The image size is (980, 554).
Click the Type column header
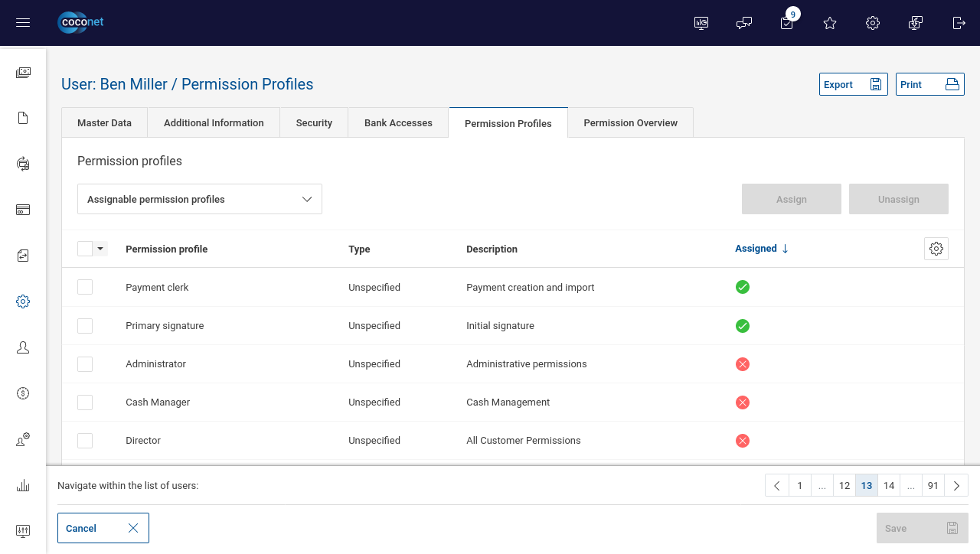click(x=359, y=249)
